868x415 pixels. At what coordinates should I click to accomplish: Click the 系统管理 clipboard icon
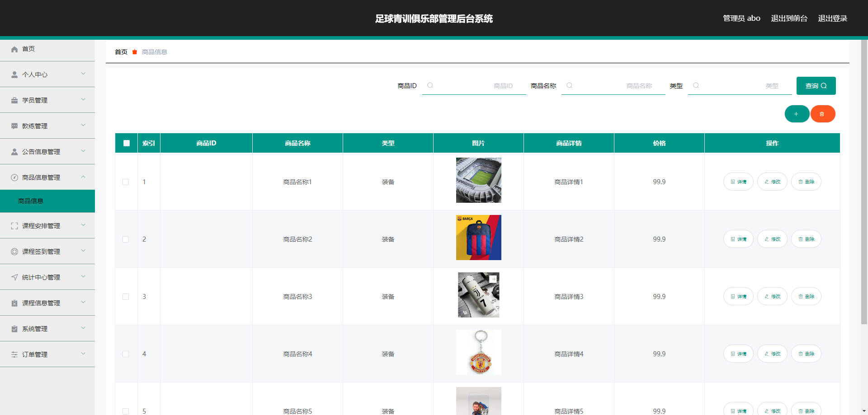(14, 329)
